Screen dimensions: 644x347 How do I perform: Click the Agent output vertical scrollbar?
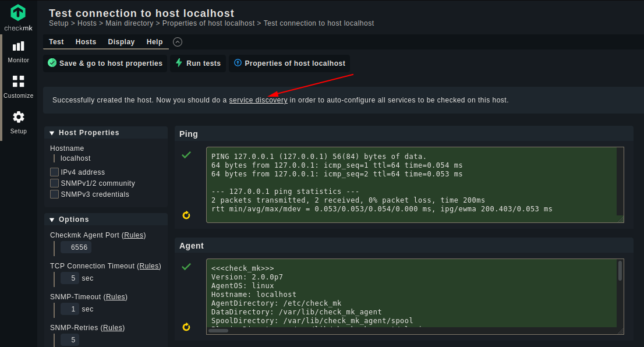click(620, 271)
